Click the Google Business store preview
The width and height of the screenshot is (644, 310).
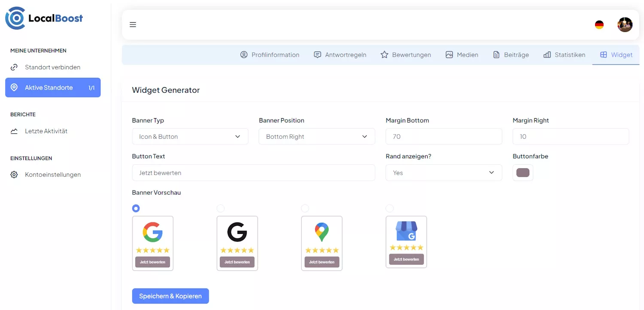(x=406, y=231)
